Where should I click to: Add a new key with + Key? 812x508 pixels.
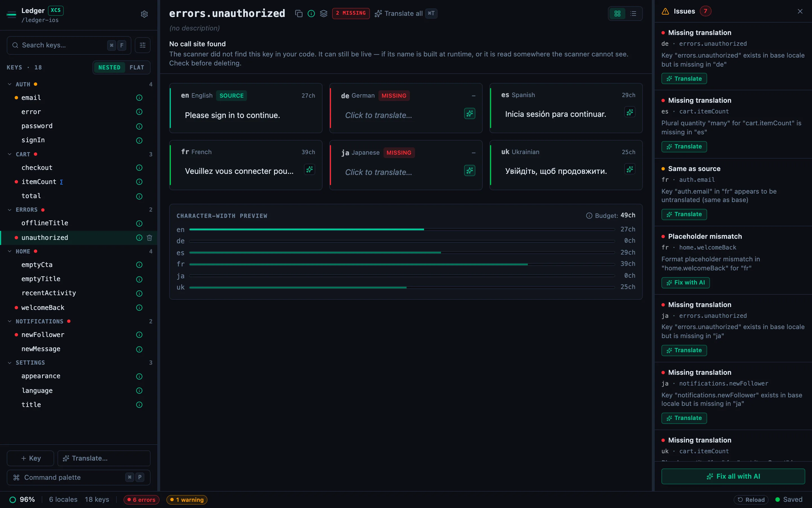pos(30,458)
